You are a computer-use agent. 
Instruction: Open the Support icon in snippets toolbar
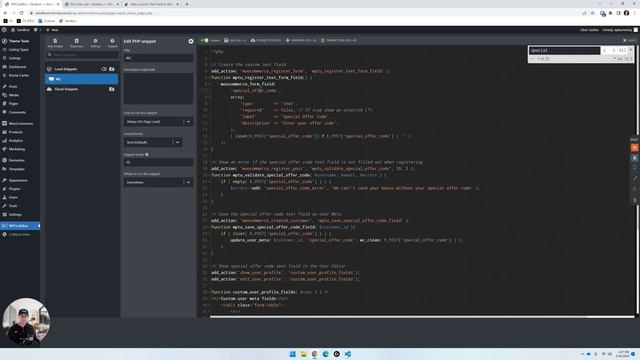(112, 43)
